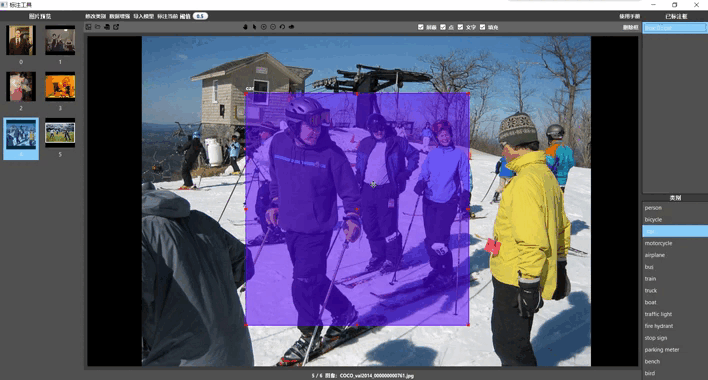This screenshot has height=380, width=708.
Task: Click the top-left handle of purple box
Action: point(246,94)
